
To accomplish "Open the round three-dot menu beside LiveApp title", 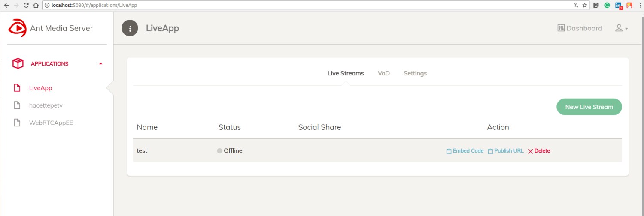I will click(x=130, y=28).
